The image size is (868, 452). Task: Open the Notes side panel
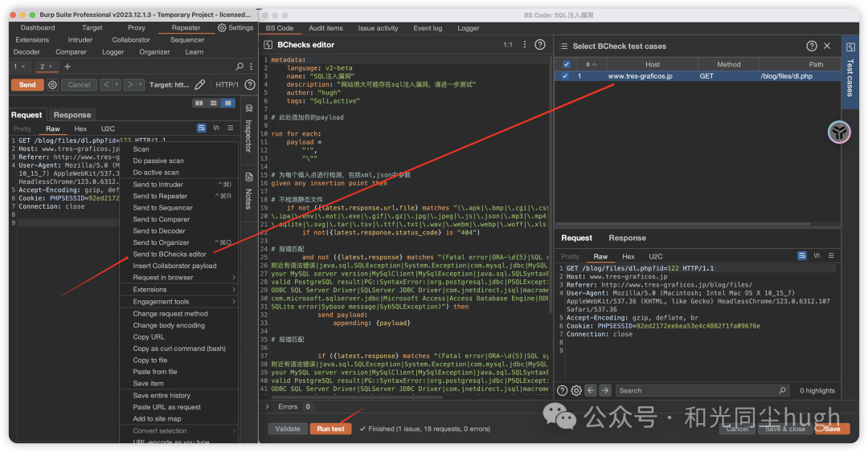[x=248, y=191]
